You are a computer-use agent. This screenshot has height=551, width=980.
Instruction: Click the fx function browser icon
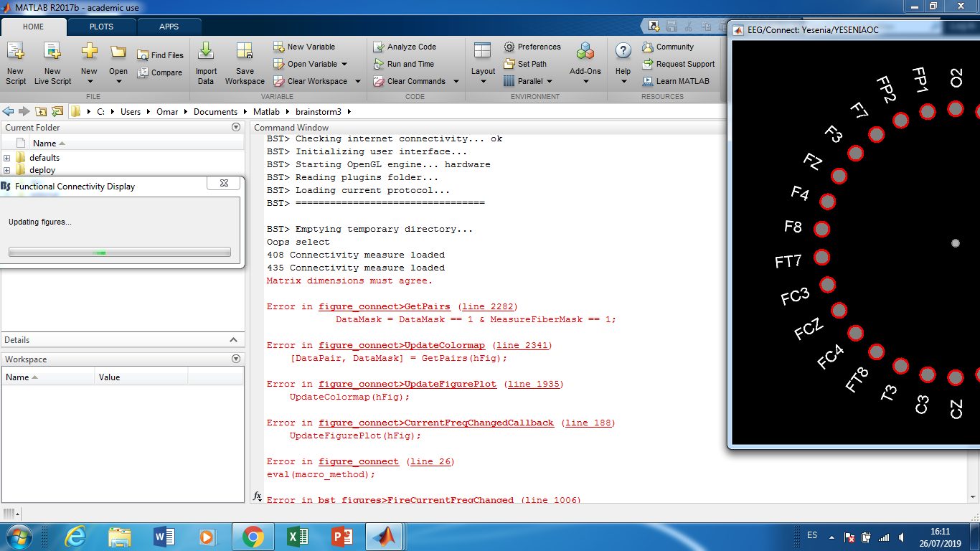pos(258,496)
